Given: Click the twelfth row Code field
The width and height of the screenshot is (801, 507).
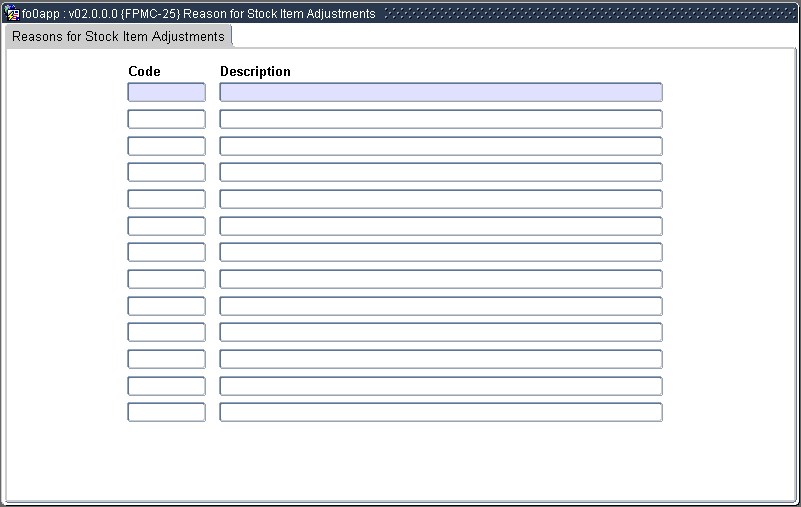Looking at the screenshot, I should [x=166, y=386].
